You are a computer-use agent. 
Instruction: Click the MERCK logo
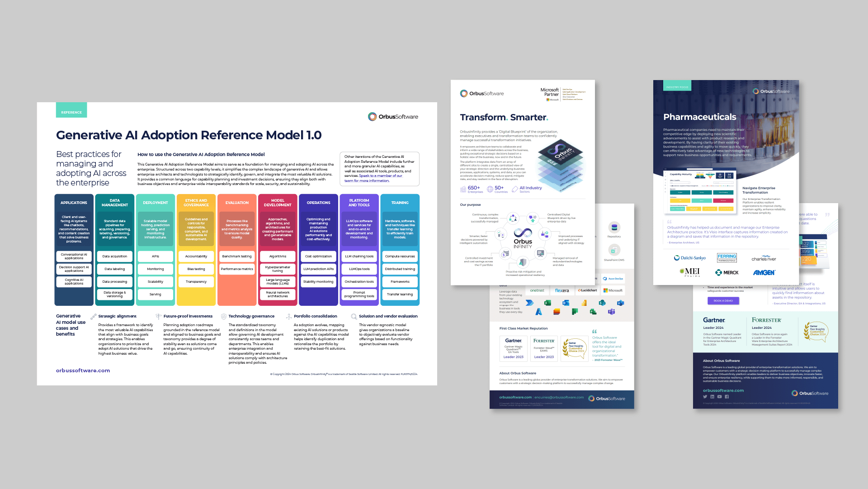727,272
